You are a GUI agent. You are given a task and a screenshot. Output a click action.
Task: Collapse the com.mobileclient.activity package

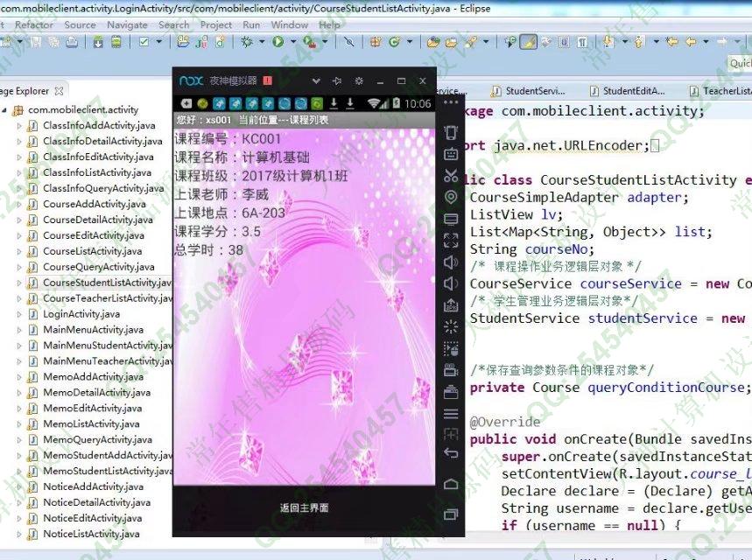click(4, 110)
